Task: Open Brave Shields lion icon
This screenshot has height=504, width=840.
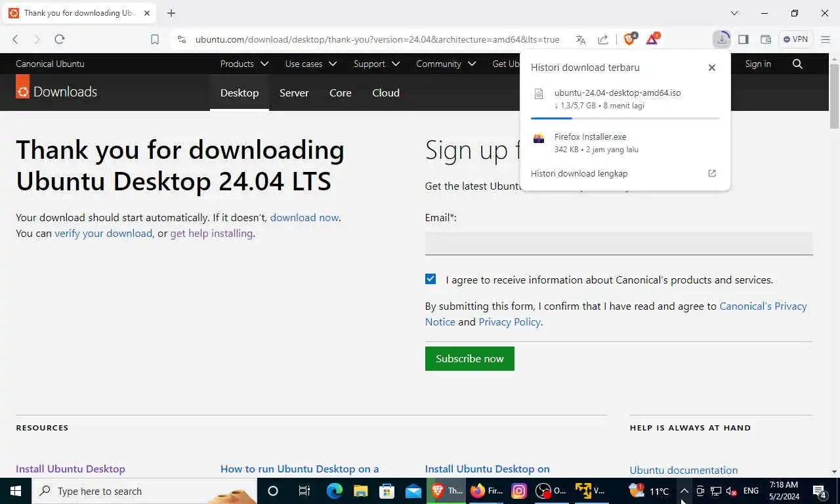Action: pos(630,39)
